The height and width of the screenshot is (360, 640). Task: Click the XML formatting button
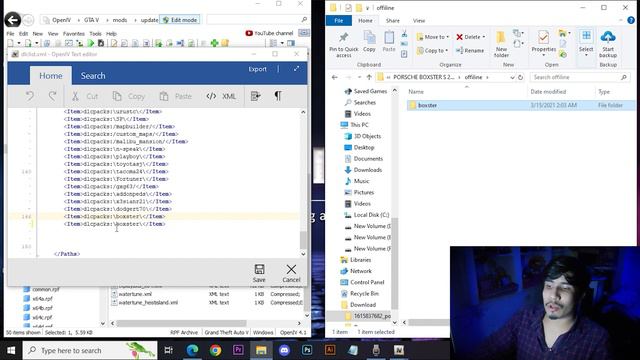[221, 96]
